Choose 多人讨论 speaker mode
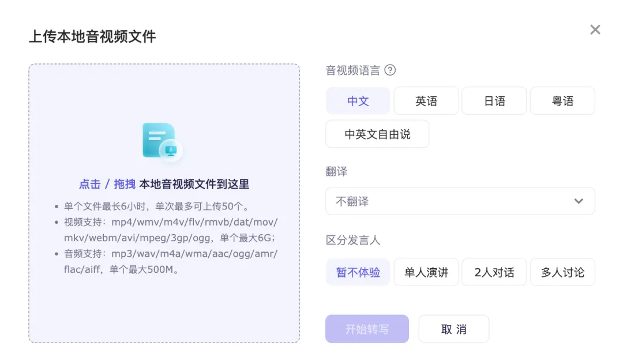The height and width of the screenshot is (364, 623). (562, 272)
